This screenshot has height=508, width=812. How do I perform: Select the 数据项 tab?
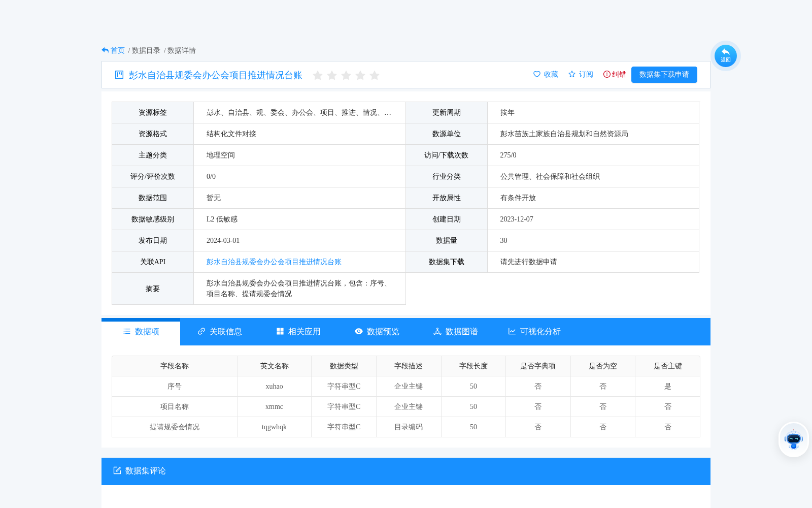(x=141, y=332)
